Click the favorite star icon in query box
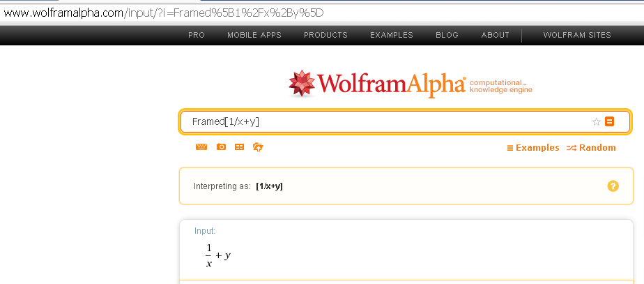 [597, 121]
